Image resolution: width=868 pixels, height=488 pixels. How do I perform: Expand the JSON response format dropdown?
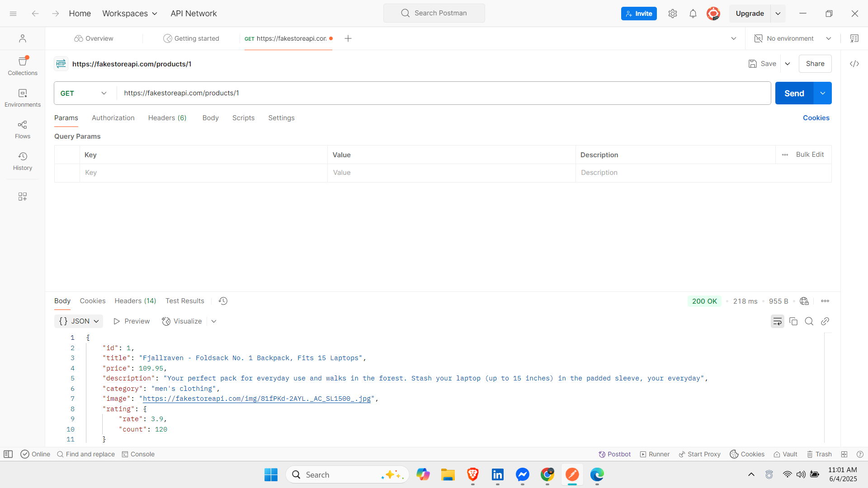pyautogui.click(x=79, y=321)
